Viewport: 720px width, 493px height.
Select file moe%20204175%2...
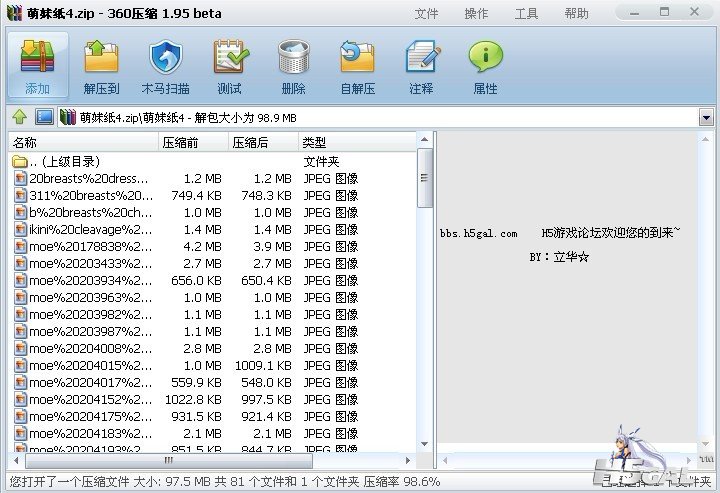[90, 416]
